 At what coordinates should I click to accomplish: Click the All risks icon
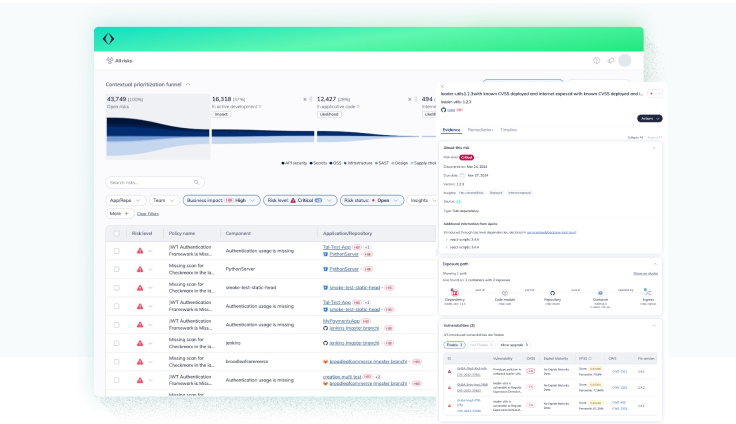click(107, 61)
